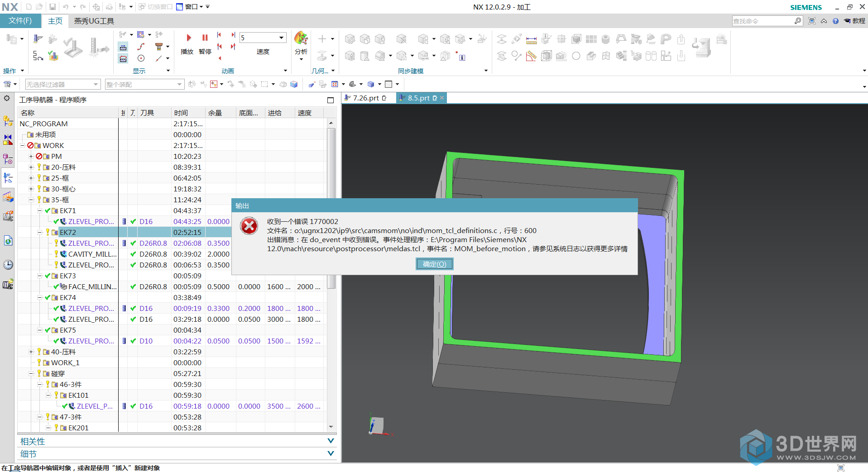The width and height of the screenshot is (868, 472).
Task: Step animation to previous operation
Action: pos(219,35)
